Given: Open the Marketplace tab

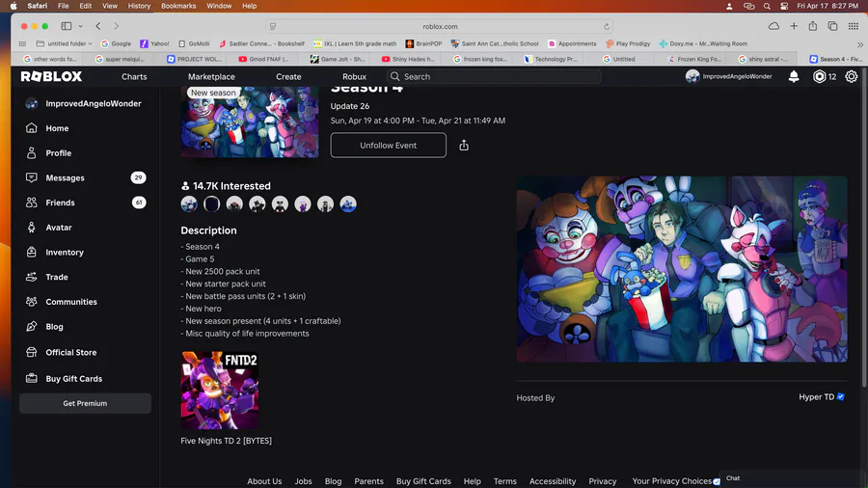Looking at the screenshot, I should [211, 77].
